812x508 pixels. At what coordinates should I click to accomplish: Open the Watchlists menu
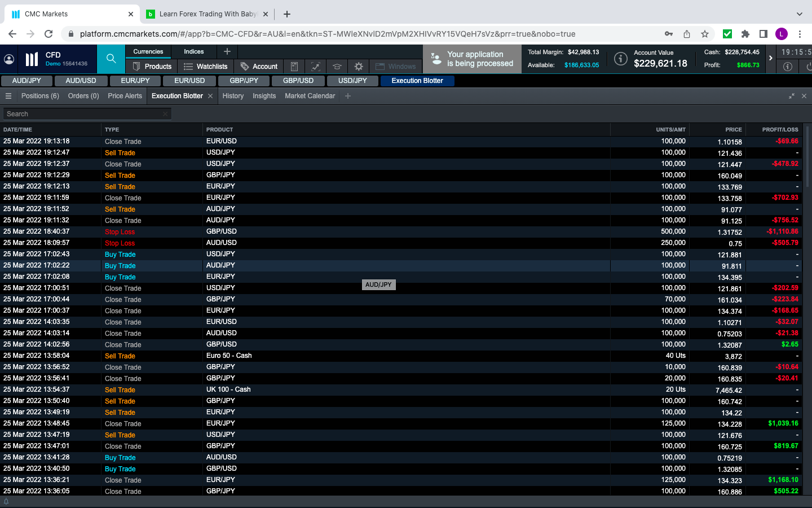[x=206, y=67]
